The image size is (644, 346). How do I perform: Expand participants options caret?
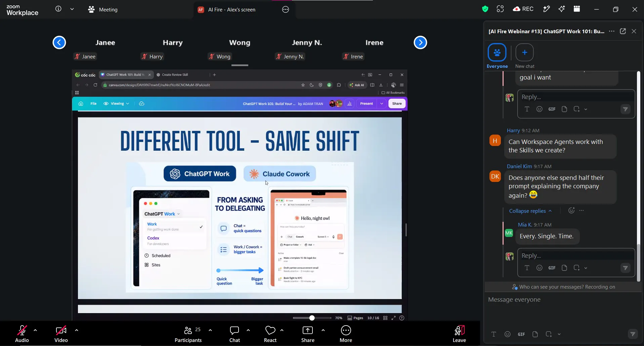click(x=210, y=330)
